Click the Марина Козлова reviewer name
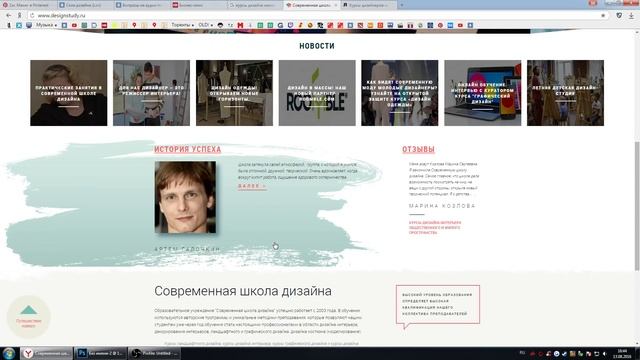Image resolution: width=640 pixels, height=360 pixels. (x=442, y=206)
